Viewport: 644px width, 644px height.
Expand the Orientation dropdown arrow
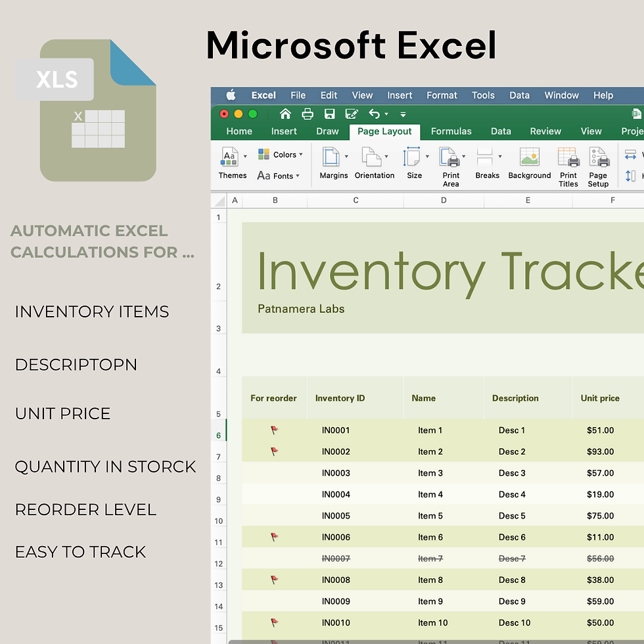(x=386, y=156)
